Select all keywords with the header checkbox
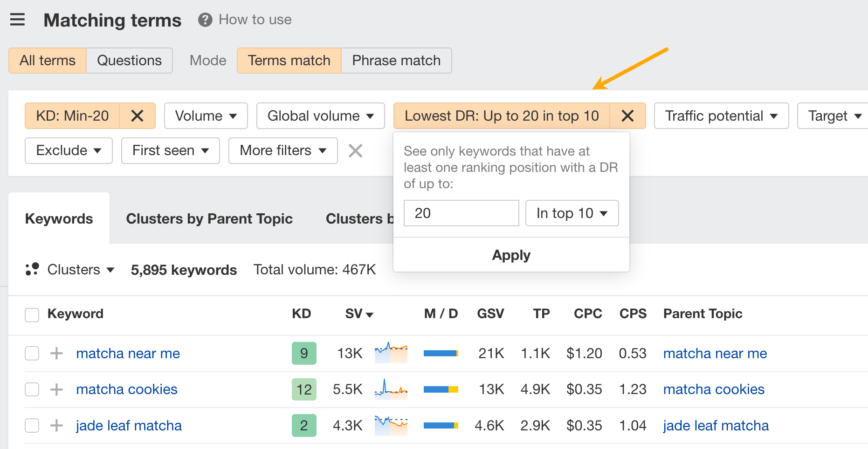Viewport: 868px width, 449px height. click(32, 314)
